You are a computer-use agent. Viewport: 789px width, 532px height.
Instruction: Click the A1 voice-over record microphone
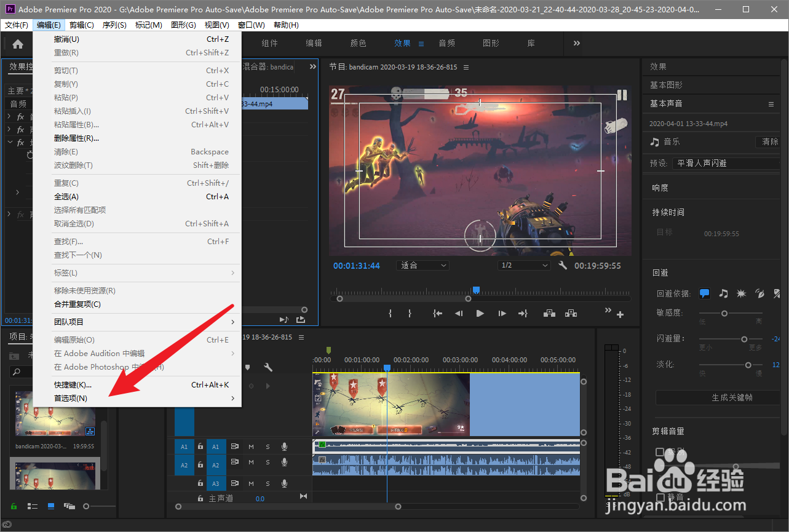[285, 447]
